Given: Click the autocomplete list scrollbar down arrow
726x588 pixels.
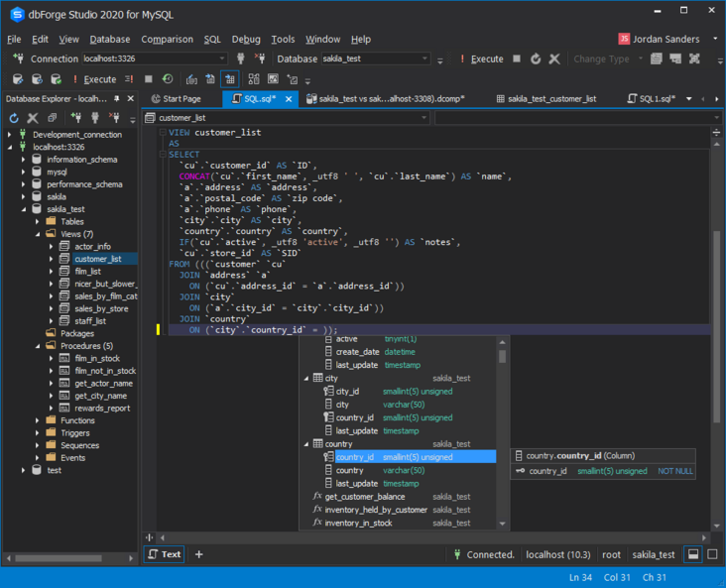Looking at the screenshot, I should 503,524.
